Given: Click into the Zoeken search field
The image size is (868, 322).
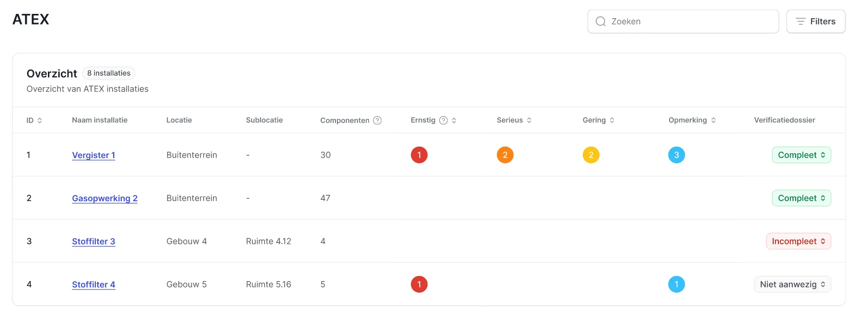Looking at the screenshot, I should [683, 22].
